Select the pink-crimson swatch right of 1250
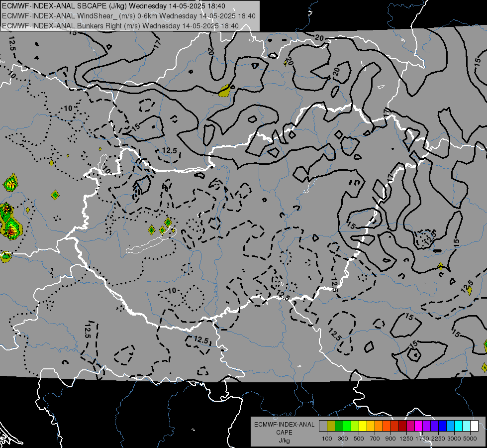Viewport: 487px width, 448px height. point(410,426)
